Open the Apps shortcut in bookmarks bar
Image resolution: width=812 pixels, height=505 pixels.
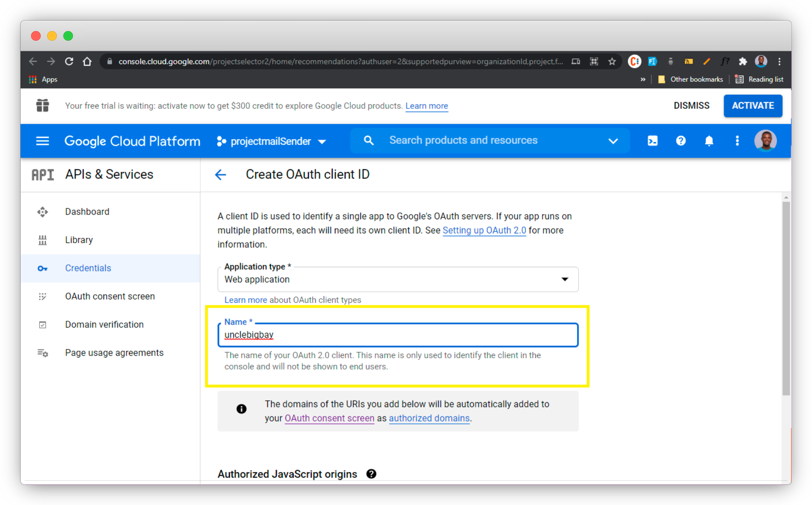(43, 79)
